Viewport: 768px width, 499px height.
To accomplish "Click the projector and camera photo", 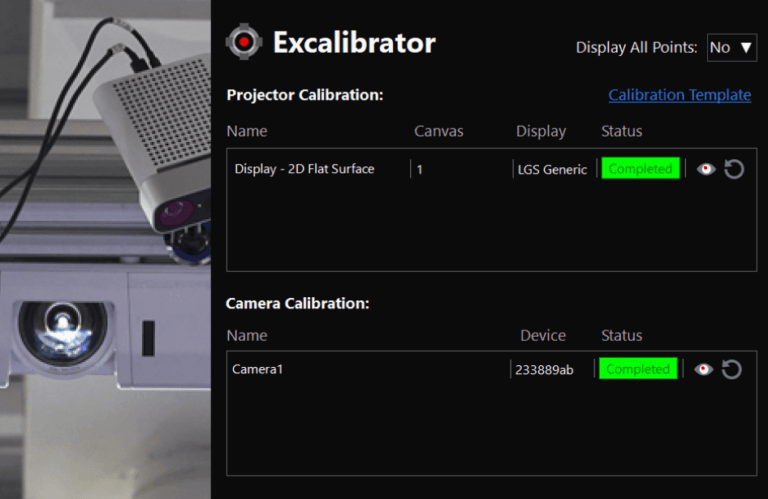I will pos(105,250).
